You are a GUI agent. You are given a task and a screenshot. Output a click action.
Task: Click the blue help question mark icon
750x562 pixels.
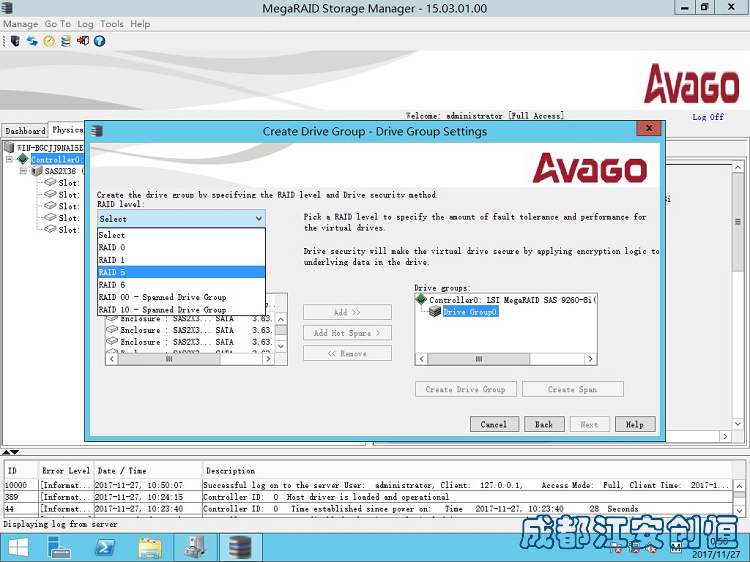click(99, 41)
